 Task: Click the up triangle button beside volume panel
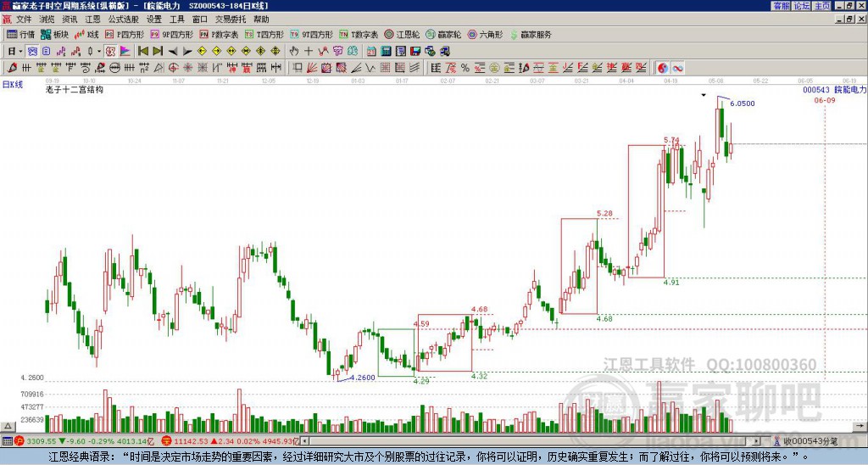tap(7, 426)
